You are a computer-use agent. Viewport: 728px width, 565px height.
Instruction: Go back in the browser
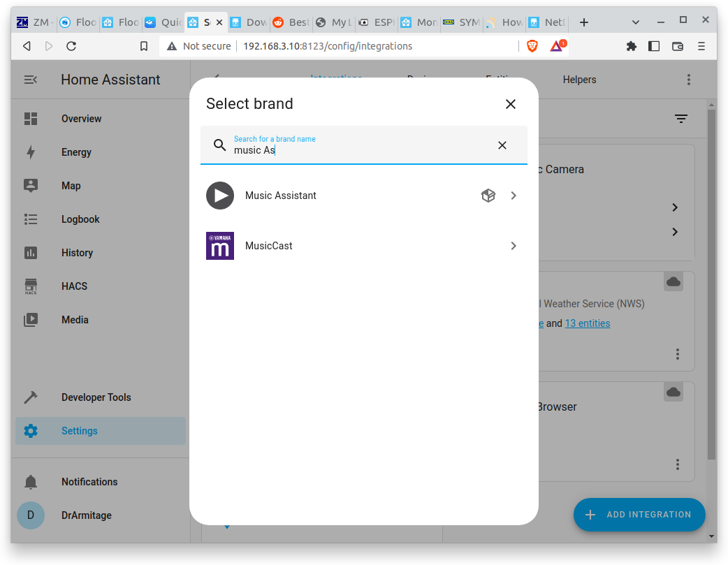click(x=27, y=46)
